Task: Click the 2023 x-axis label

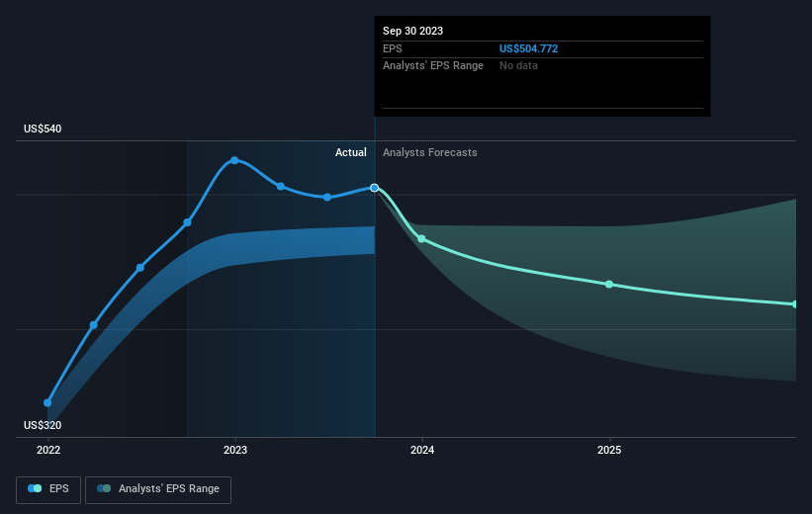Action: pos(235,450)
